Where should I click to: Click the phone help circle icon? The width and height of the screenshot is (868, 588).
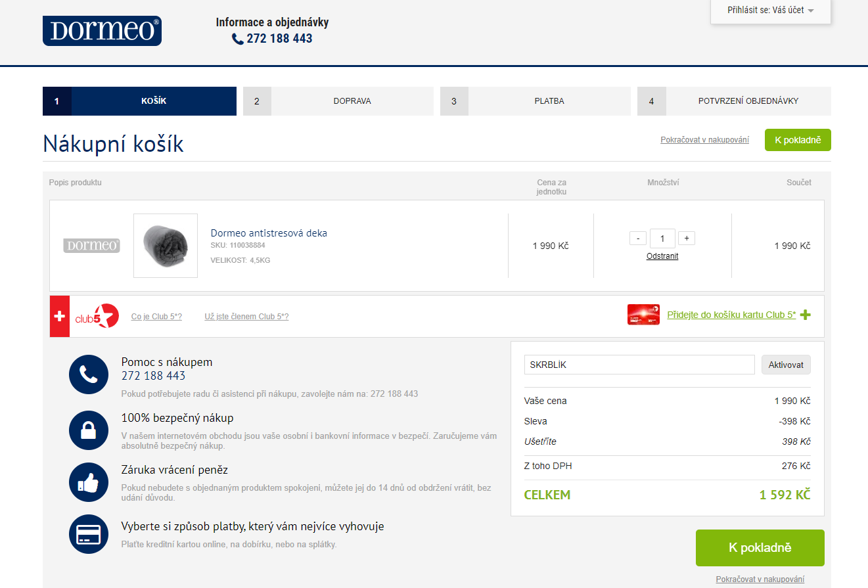click(89, 374)
